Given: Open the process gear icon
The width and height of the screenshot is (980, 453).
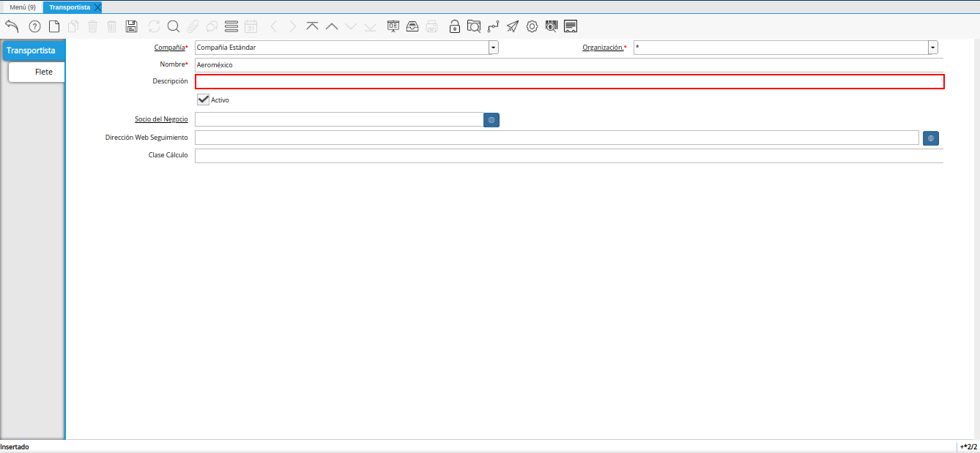Looking at the screenshot, I should click(532, 26).
